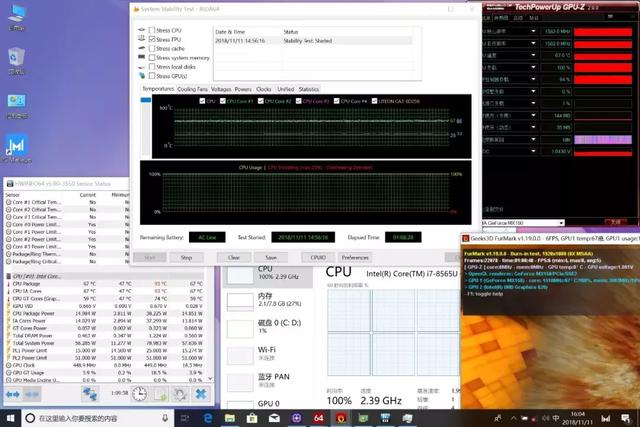The width and height of the screenshot is (640, 427).
Task: Open GPU-Z dropdown beside 35 MB memory
Action: click(x=533, y=127)
